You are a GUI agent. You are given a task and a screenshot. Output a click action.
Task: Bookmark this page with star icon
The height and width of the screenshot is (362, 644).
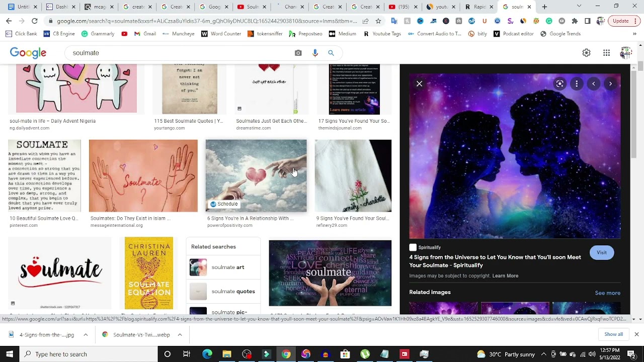378,21
